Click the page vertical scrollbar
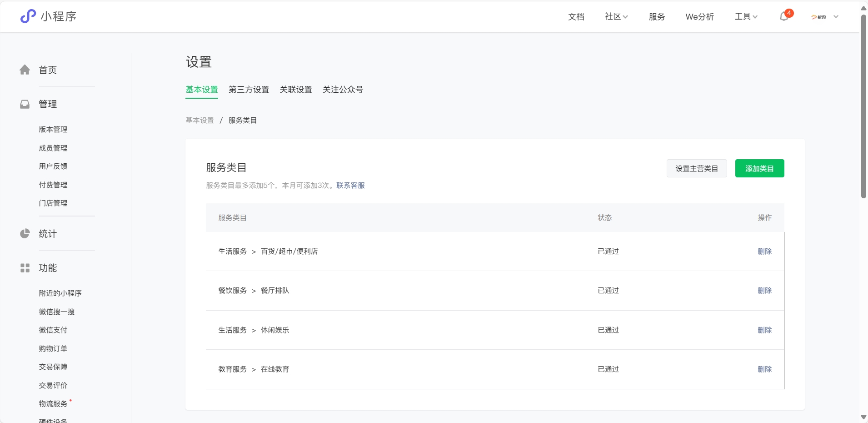This screenshot has height=423, width=868. click(863, 107)
